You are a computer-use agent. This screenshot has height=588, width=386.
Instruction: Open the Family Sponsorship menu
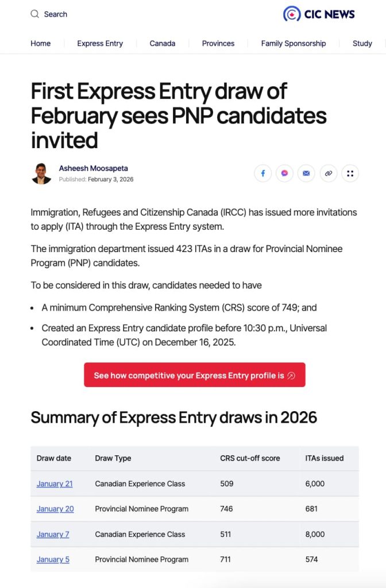coord(294,44)
